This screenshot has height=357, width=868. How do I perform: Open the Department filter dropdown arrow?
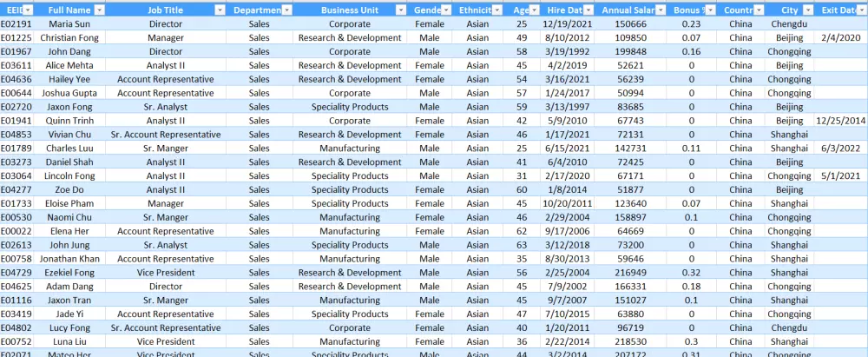click(286, 10)
